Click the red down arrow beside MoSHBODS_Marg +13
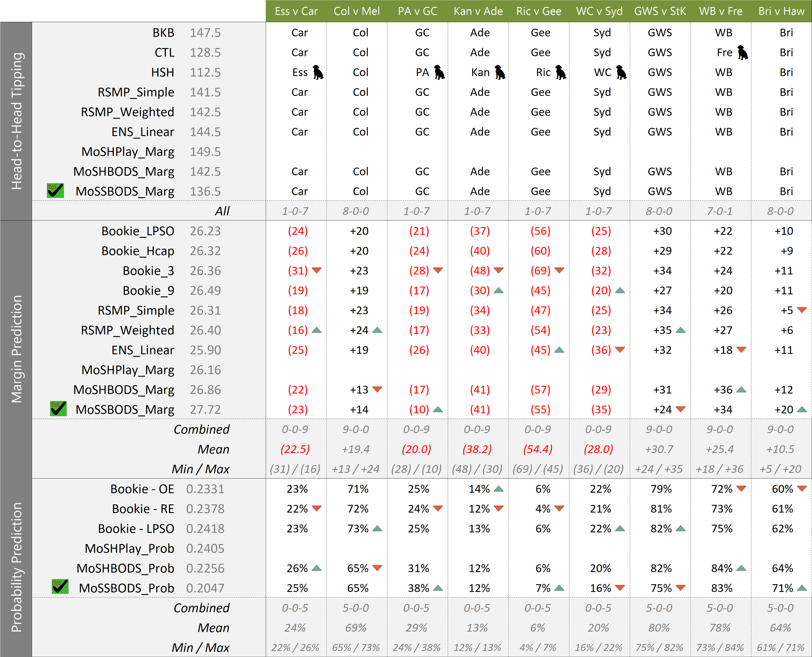This screenshot has height=657, width=812. (377, 390)
